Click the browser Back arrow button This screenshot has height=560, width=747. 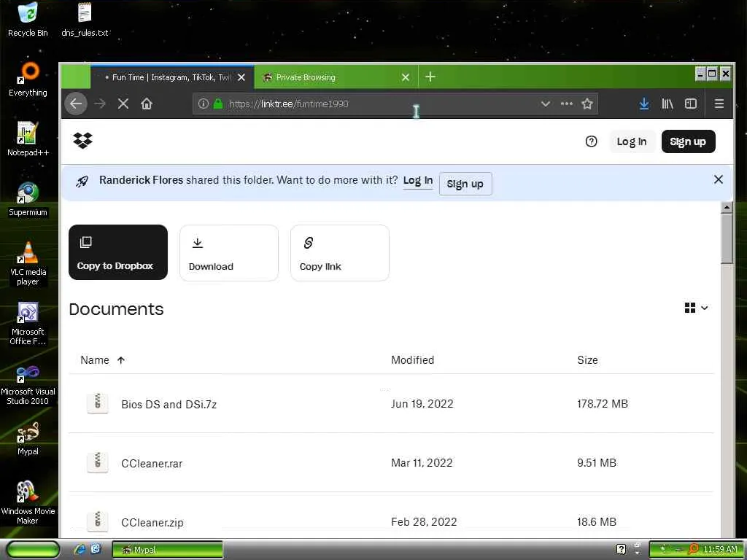coord(76,104)
